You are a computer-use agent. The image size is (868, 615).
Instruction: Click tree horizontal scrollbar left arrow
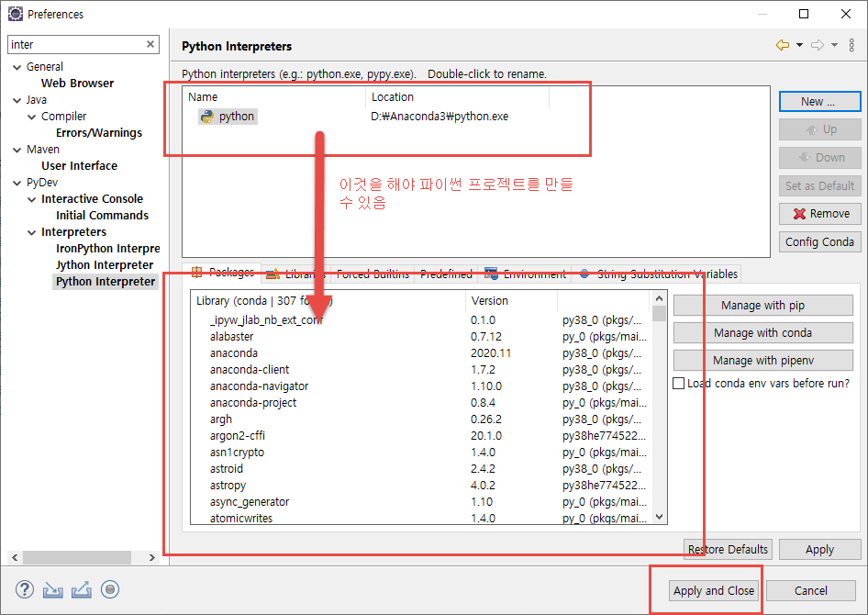click(15, 557)
